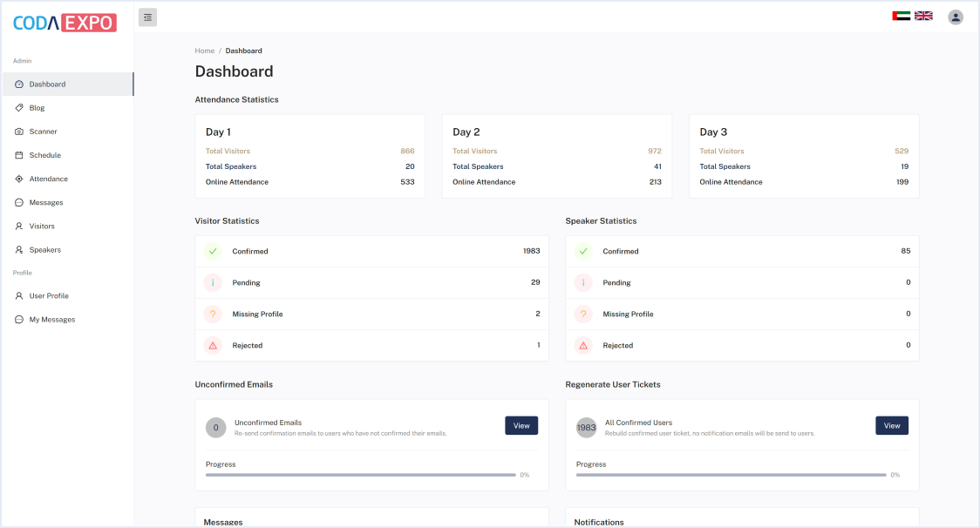Image resolution: width=980 pixels, height=528 pixels.
Task: Open the user avatar menu
Action: pyautogui.click(x=956, y=17)
